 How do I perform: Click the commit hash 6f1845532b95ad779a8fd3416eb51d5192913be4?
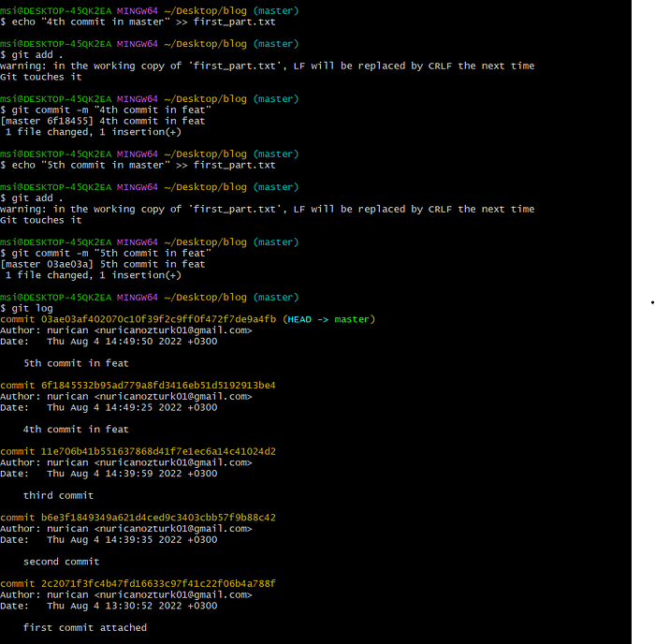click(x=158, y=386)
